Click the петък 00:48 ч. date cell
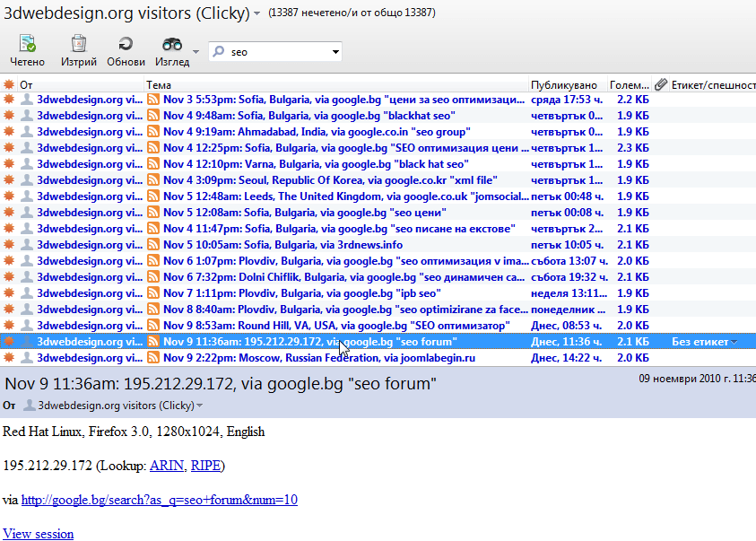Screen dimensions: 756x541 (x=567, y=196)
